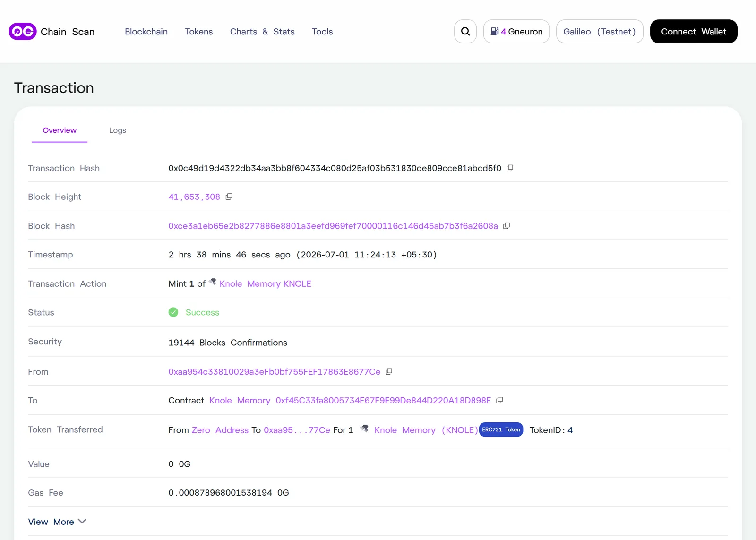The image size is (756, 540).
Task: Click the Knole token icon in Transaction Action
Action: pos(213,282)
